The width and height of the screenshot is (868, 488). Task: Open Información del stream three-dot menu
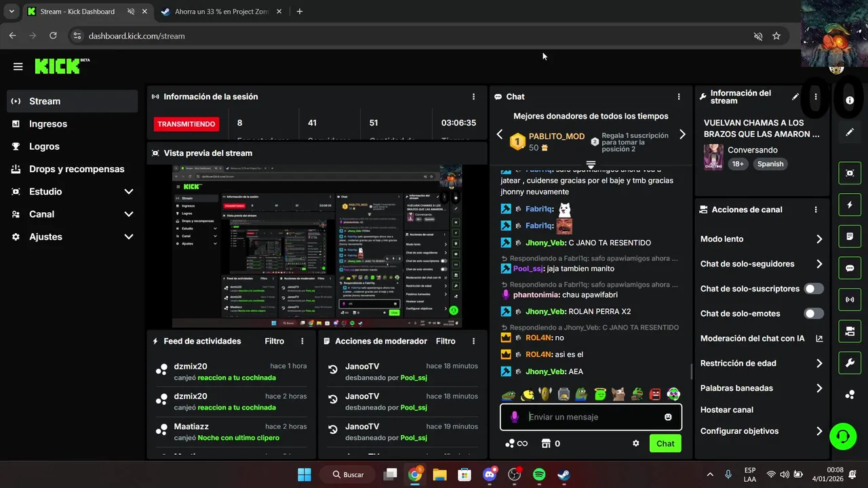(x=816, y=97)
